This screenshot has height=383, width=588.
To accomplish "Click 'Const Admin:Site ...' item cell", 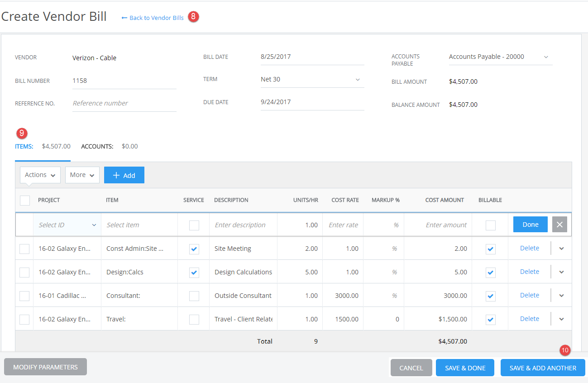I will 139,249.
